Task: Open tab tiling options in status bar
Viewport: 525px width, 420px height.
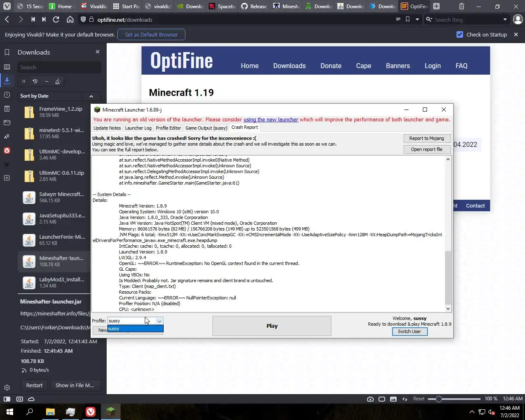Action: [19, 399]
